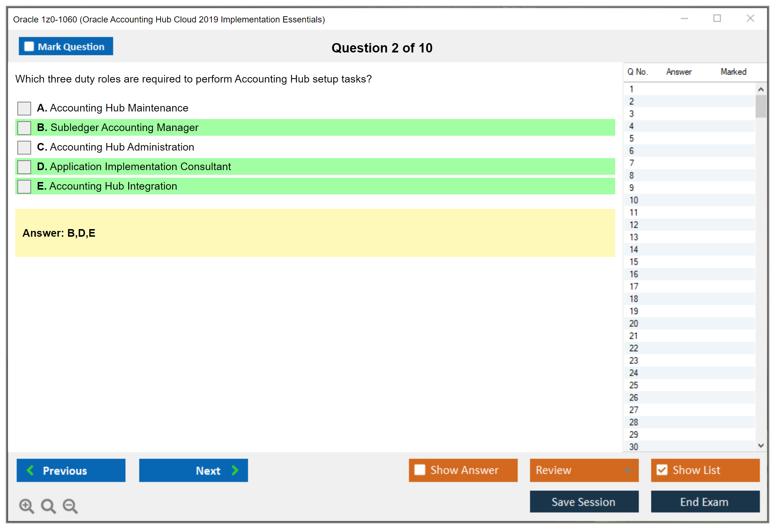
Task: Check the Accounting Hub Integration checkbox
Action: point(24,186)
